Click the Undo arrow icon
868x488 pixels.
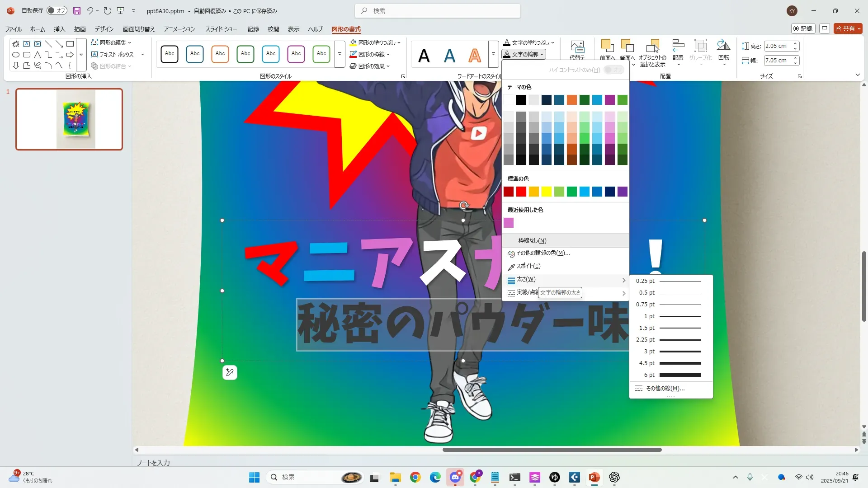pyautogui.click(x=90, y=11)
